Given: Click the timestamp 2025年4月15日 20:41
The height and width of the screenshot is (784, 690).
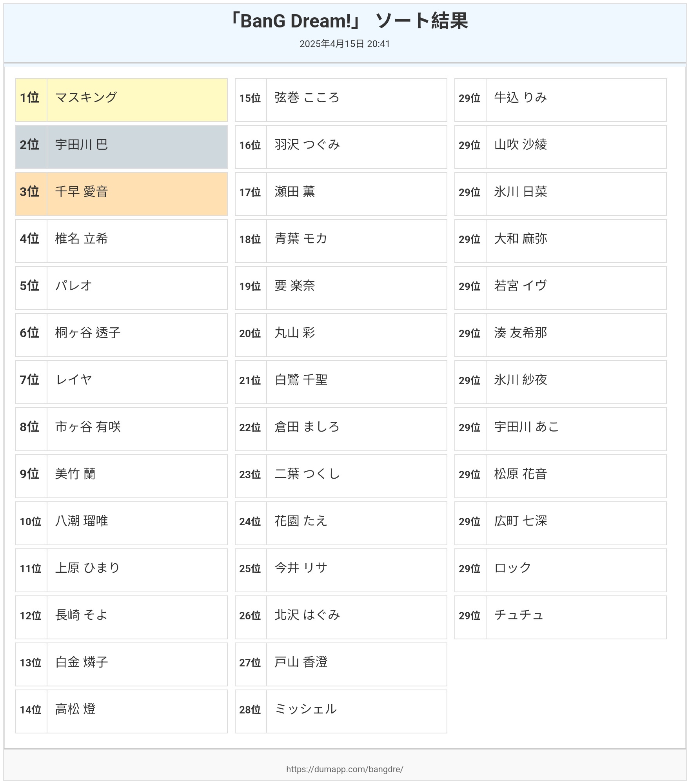Looking at the screenshot, I should pyautogui.click(x=345, y=44).
